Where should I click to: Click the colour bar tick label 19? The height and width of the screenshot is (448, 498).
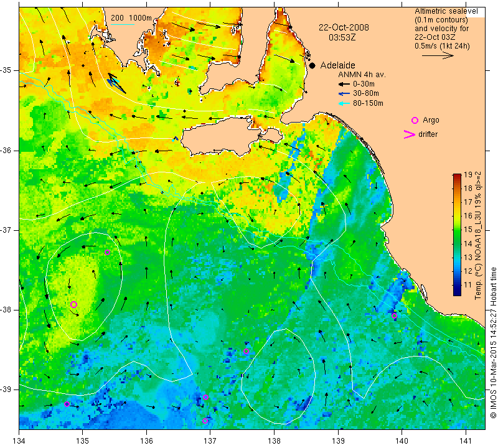(468, 174)
